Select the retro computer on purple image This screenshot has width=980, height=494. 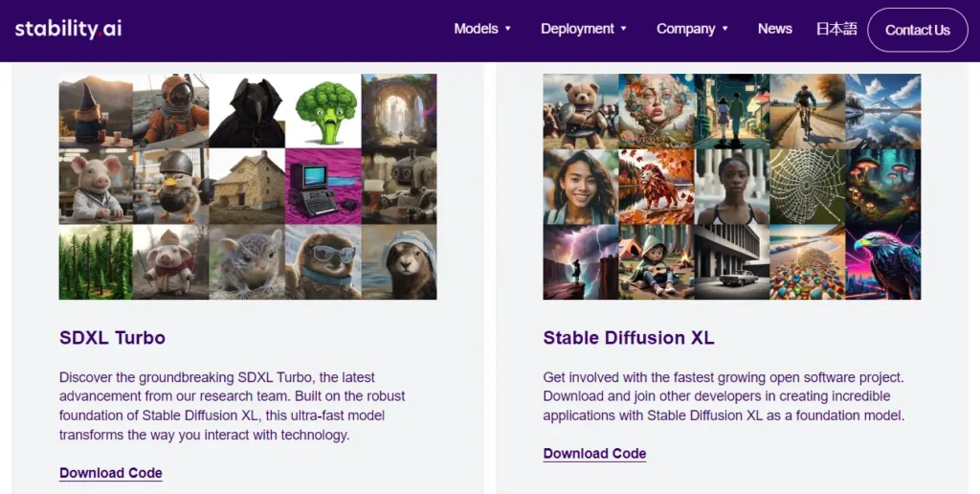coord(323,187)
